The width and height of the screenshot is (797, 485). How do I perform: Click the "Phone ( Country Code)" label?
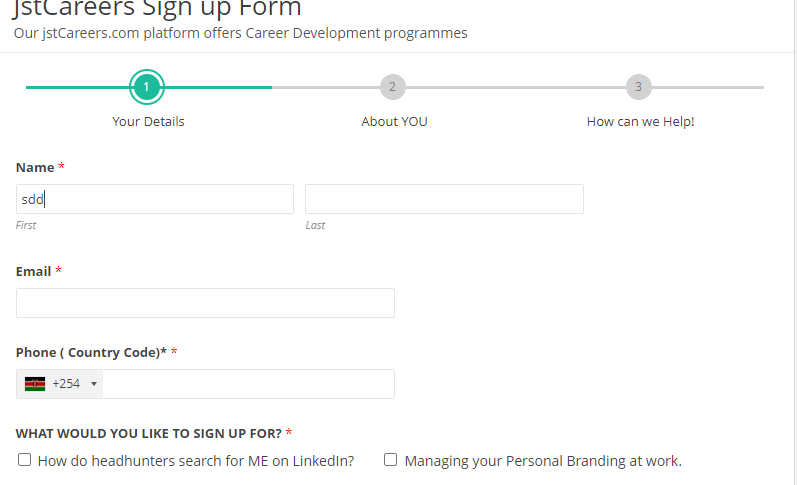[x=90, y=352]
